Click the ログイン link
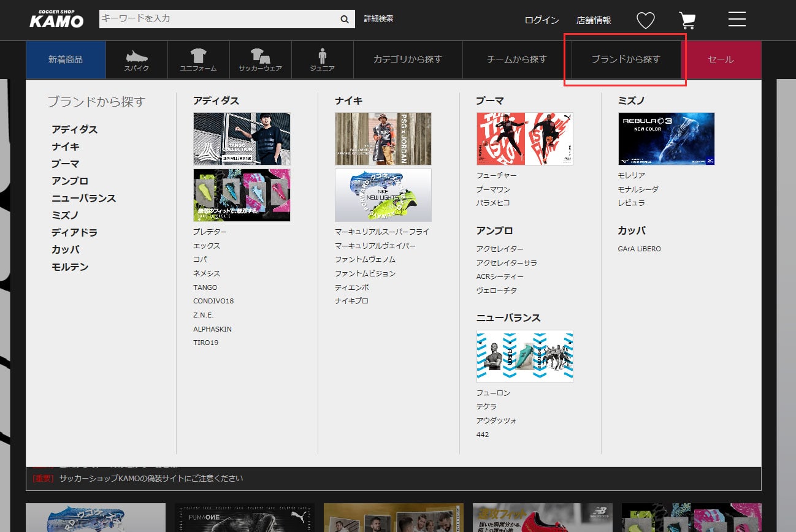Screen dimensions: 796x532 click(x=542, y=20)
